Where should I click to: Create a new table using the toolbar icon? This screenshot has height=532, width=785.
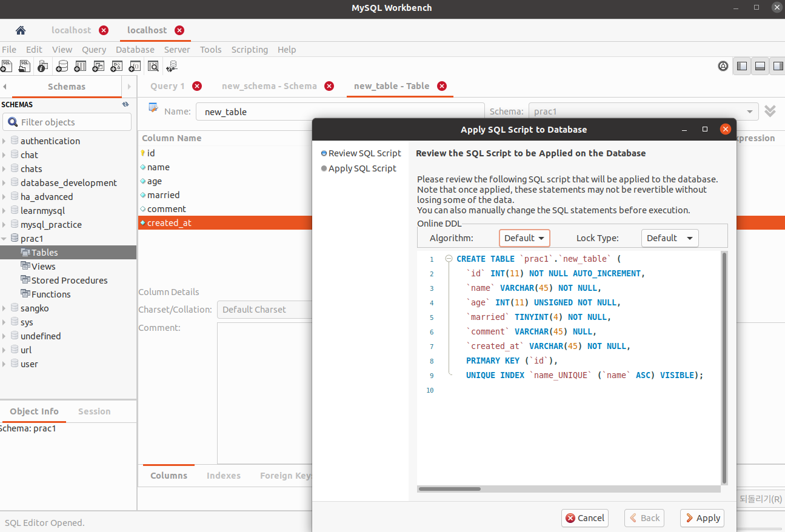click(79, 65)
